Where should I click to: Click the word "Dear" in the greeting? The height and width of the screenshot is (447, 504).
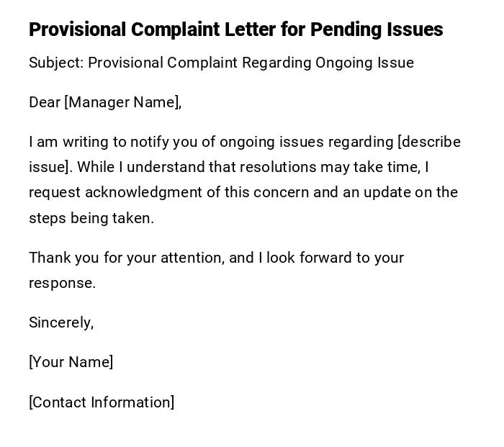tap(45, 102)
